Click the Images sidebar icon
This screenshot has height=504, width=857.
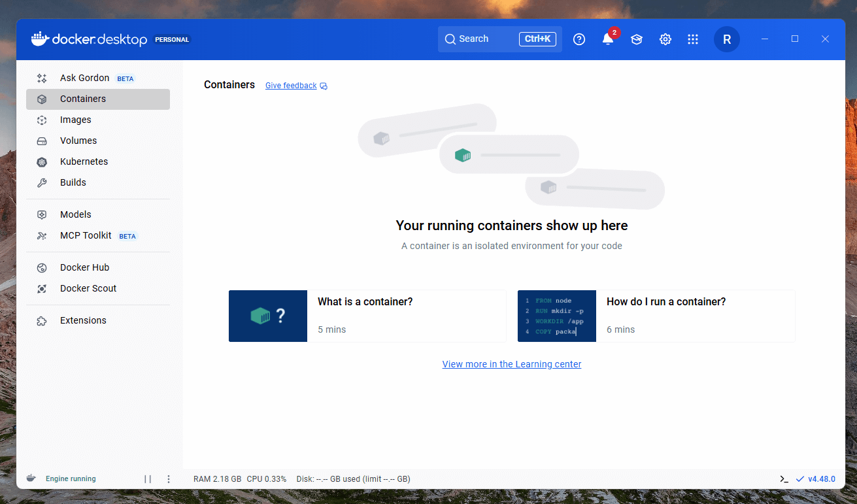pyautogui.click(x=42, y=120)
